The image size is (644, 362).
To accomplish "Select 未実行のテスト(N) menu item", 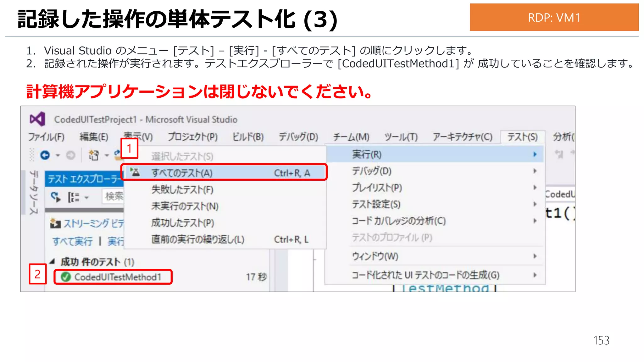I will 225,206.
